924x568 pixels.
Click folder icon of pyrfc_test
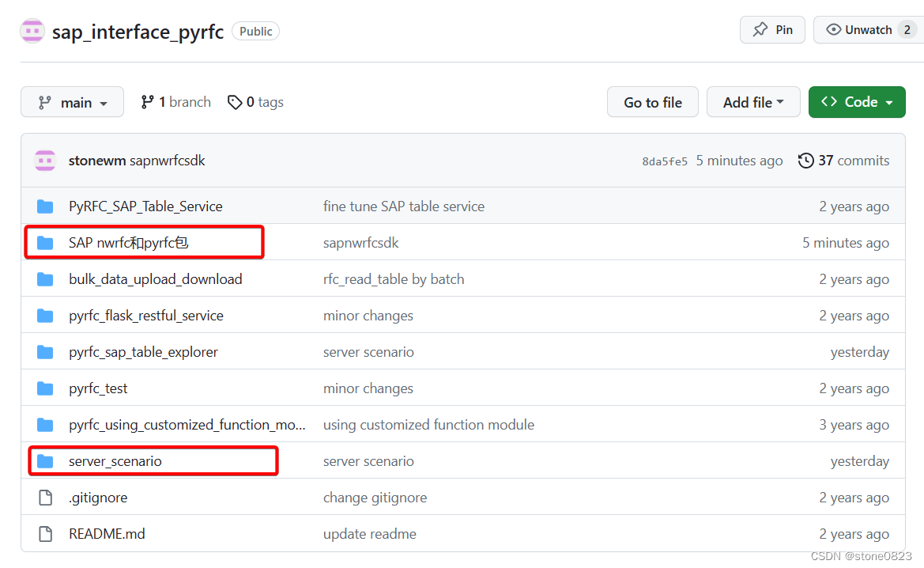pyautogui.click(x=45, y=388)
